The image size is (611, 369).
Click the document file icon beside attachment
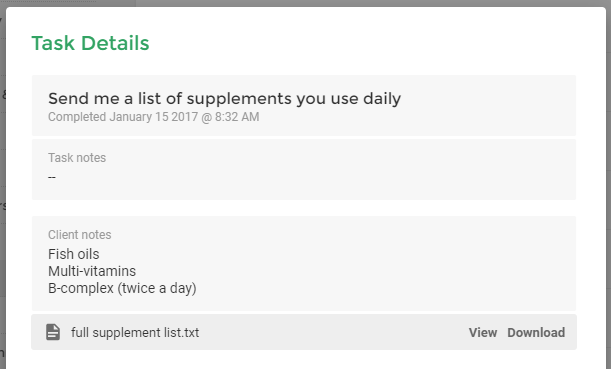click(x=53, y=332)
